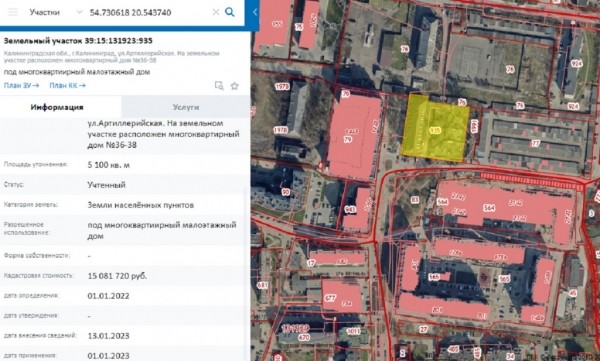
Task: Open the Участки object type dropdown
Action: click(56, 12)
